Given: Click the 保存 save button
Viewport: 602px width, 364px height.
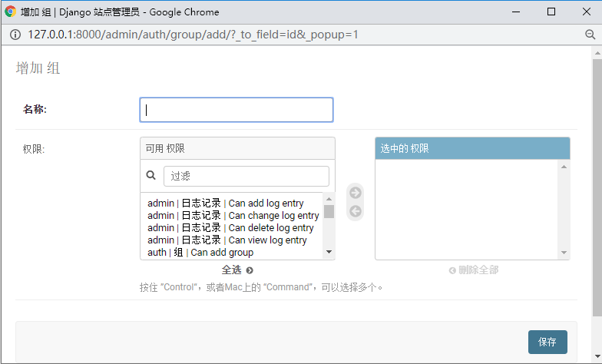Looking at the screenshot, I should pos(547,342).
